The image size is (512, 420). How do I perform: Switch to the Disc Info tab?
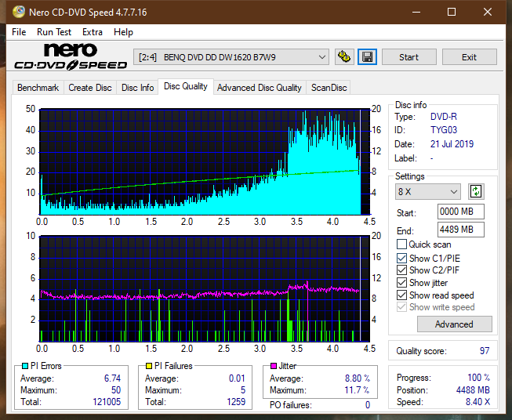click(x=137, y=88)
